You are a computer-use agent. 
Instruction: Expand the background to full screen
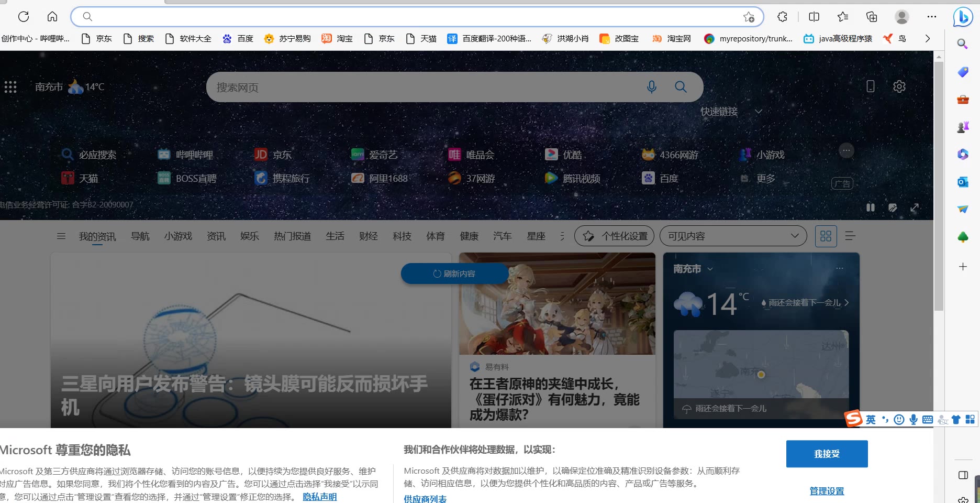point(915,207)
